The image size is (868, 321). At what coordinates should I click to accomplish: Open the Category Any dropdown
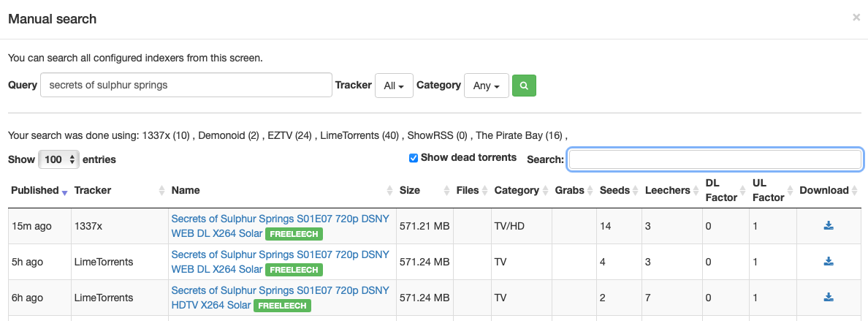coord(486,86)
